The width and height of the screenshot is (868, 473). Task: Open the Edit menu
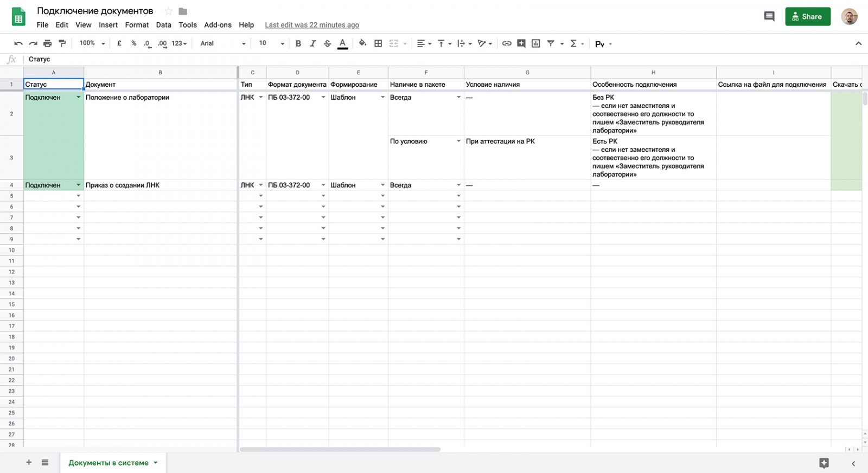click(x=62, y=25)
